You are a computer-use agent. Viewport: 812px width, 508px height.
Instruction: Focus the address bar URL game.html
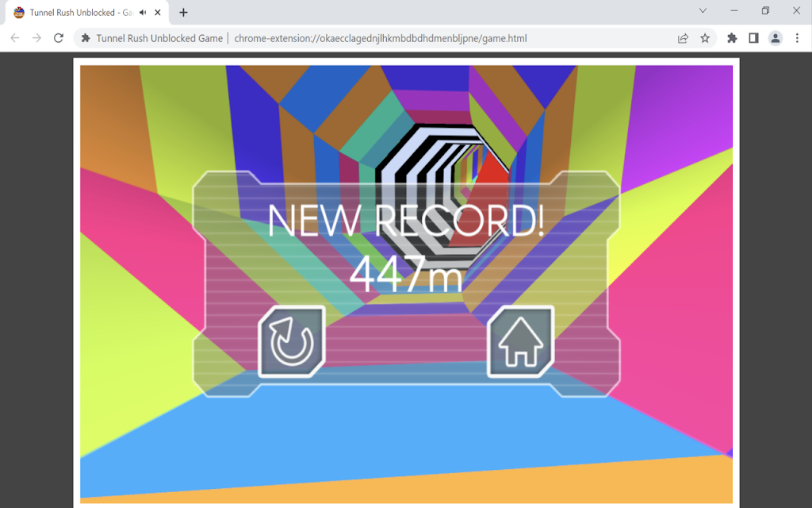click(381, 38)
